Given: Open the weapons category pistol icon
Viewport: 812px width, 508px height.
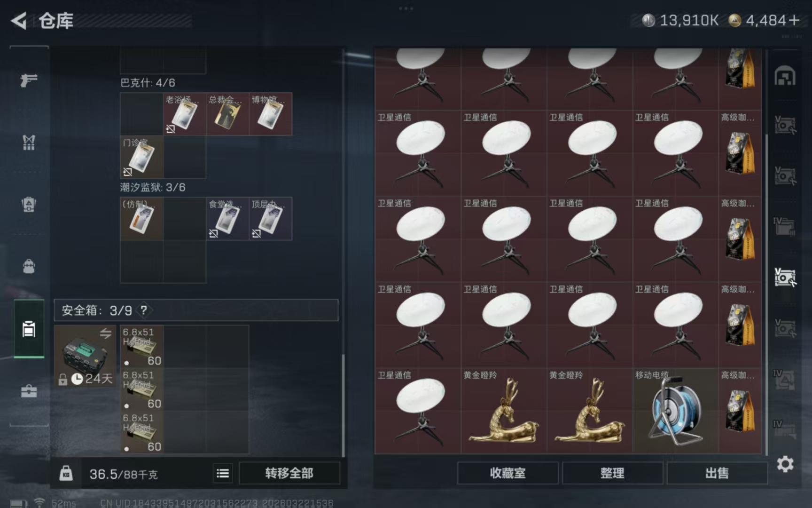Looking at the screenshot, I should (29, 80).
